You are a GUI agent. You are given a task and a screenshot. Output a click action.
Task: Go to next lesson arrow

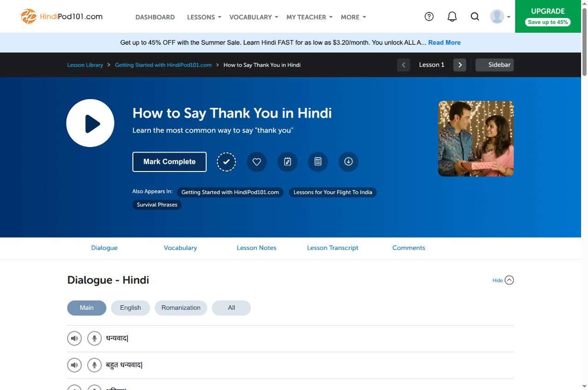coord(460,65)
